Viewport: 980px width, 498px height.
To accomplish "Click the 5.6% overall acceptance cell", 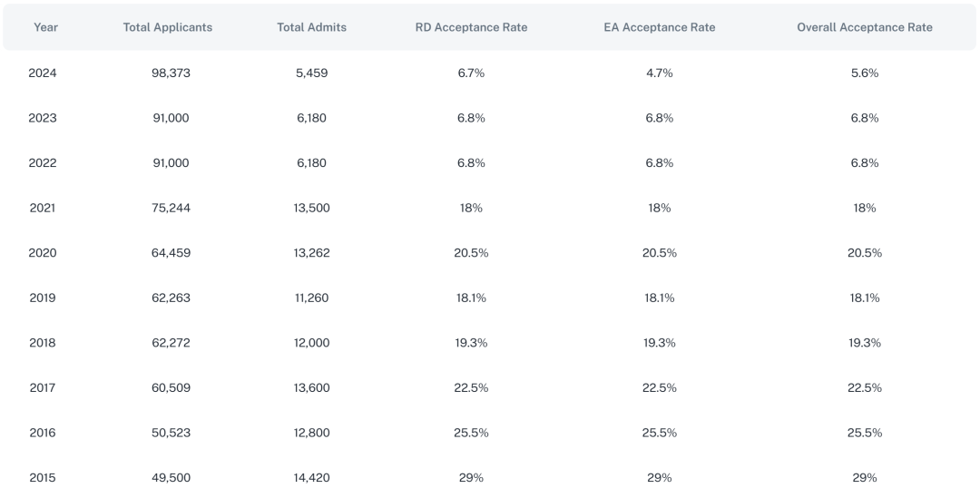I will point(864,73).
